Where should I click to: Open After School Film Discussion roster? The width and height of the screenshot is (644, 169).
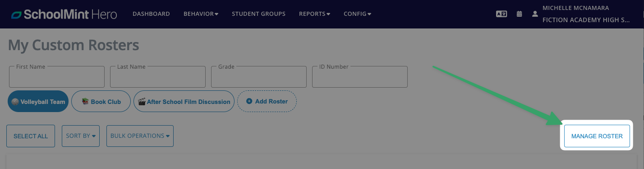click(184, 102)
